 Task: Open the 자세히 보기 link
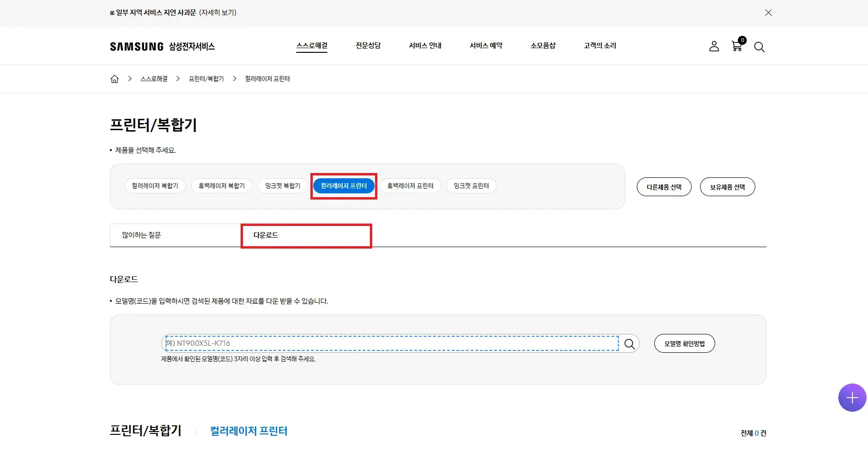coord(217,13)
